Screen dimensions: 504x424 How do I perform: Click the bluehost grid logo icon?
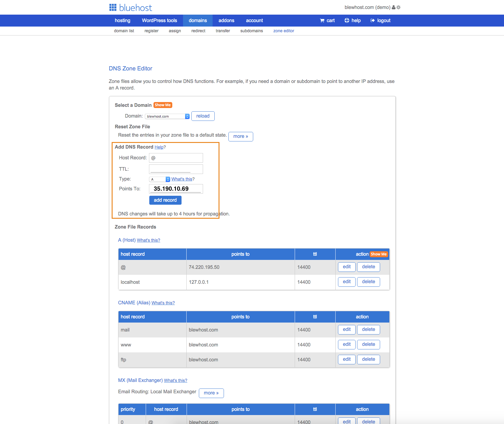[x=113, y=7]
